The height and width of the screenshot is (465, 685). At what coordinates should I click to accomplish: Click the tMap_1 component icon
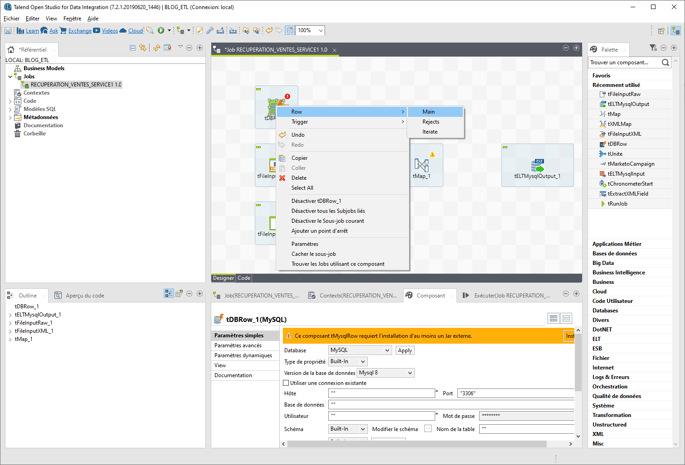tap(421, 165)
